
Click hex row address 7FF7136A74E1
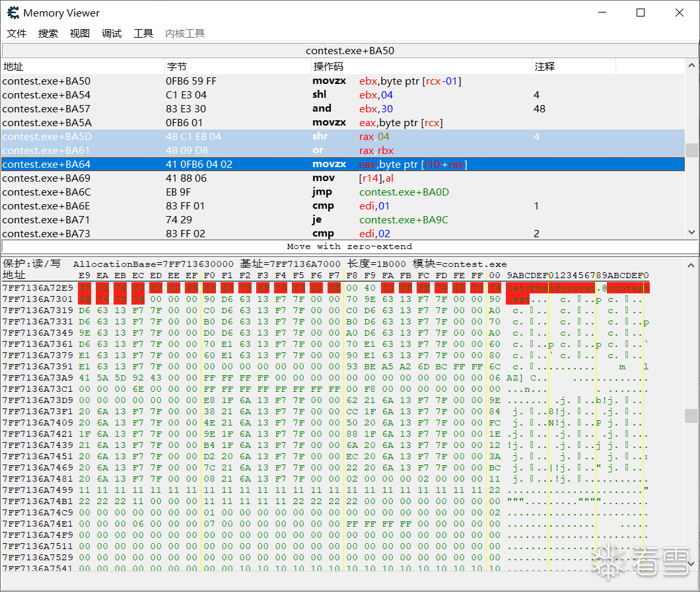pyautogui.click(x=38, y=524)
